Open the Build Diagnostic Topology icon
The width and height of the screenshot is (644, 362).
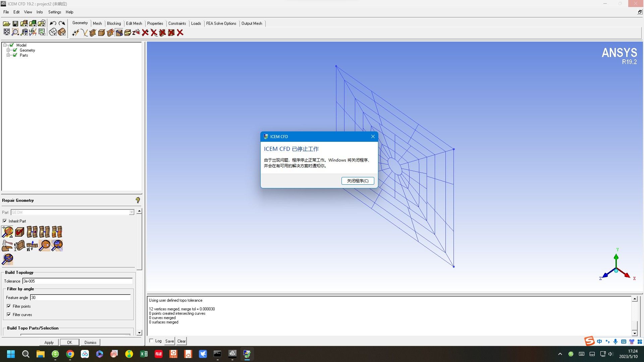[x=7, y=232]
